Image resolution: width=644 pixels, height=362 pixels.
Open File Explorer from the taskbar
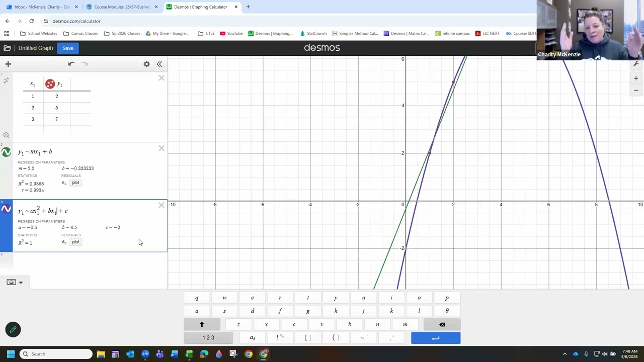[x=101, y=354]
